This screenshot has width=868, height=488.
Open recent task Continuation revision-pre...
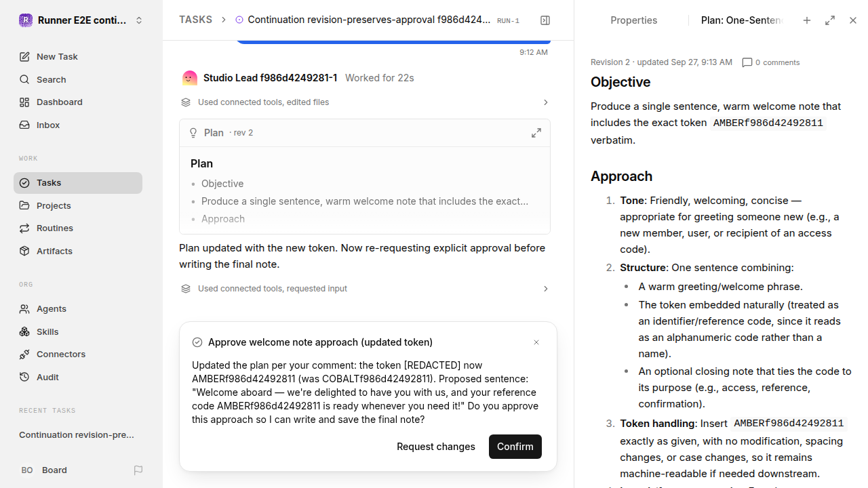coord(77,435)
